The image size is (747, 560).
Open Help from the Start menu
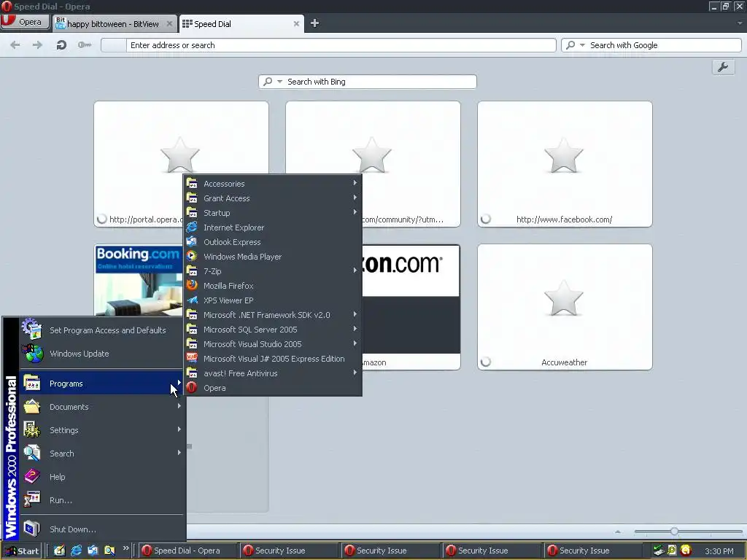(x=102, y=477)
